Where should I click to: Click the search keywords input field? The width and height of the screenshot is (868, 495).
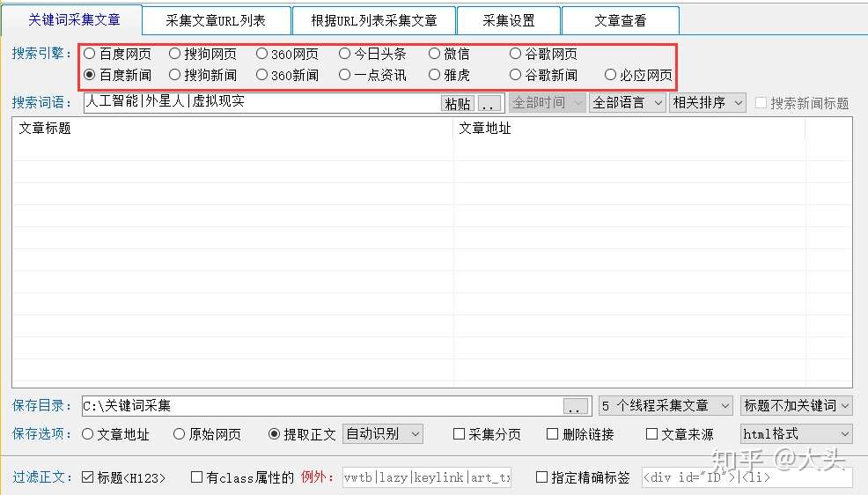pyautogui.click(x=261, y=102)
